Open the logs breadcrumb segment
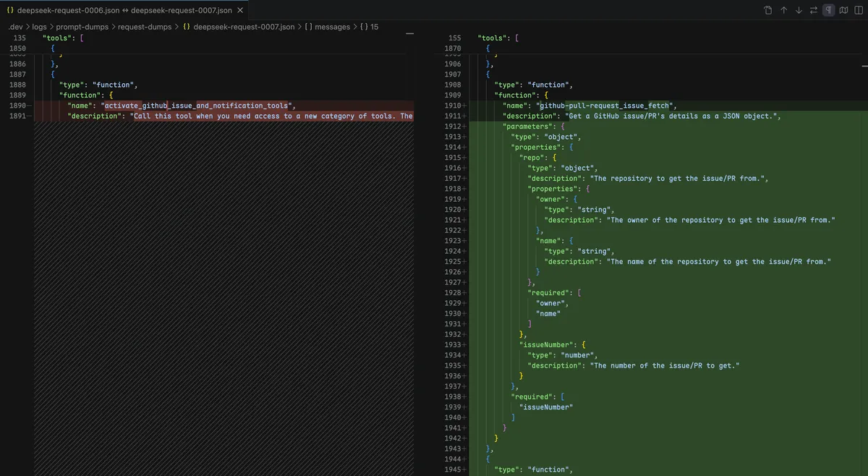The image size is (868, 476). [x=39, y=27]
